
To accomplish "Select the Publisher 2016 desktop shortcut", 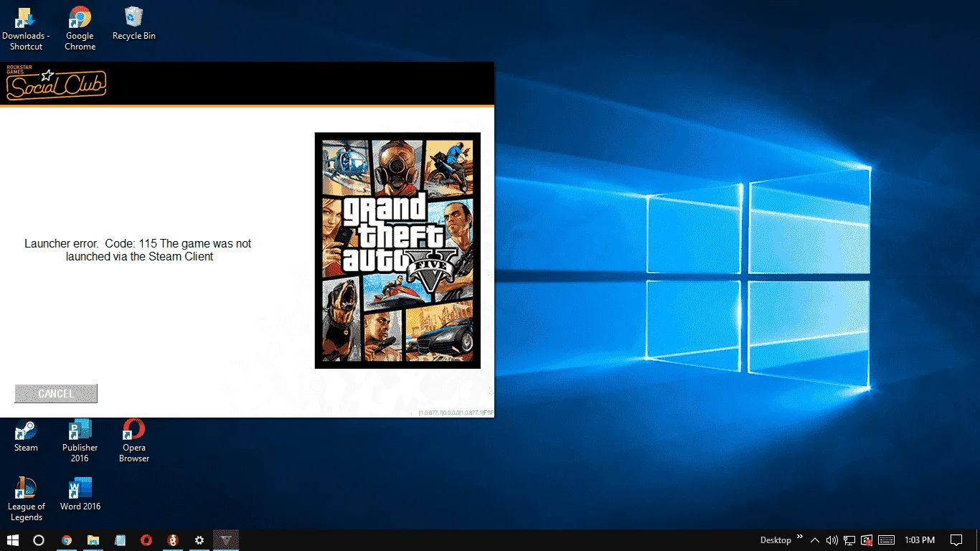I will click(80, 441).
